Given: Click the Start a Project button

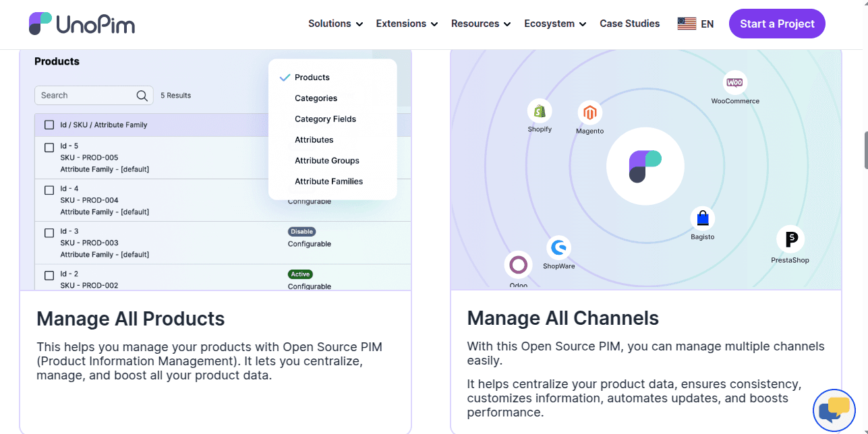Looking at the screenshot, I should (777, 24).
